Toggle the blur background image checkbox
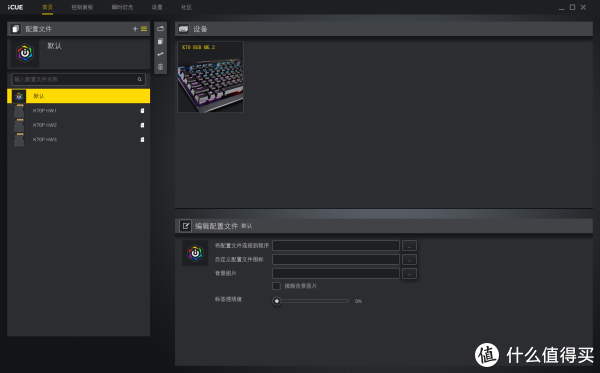 click(x=276, y=286)
